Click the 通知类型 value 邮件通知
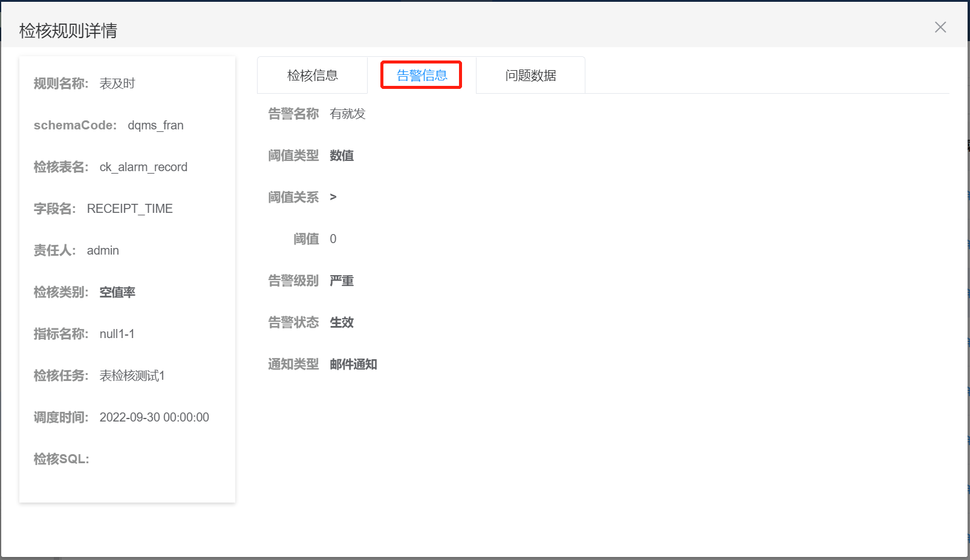This screenshot has height=560, width=970. click(353, 364)
